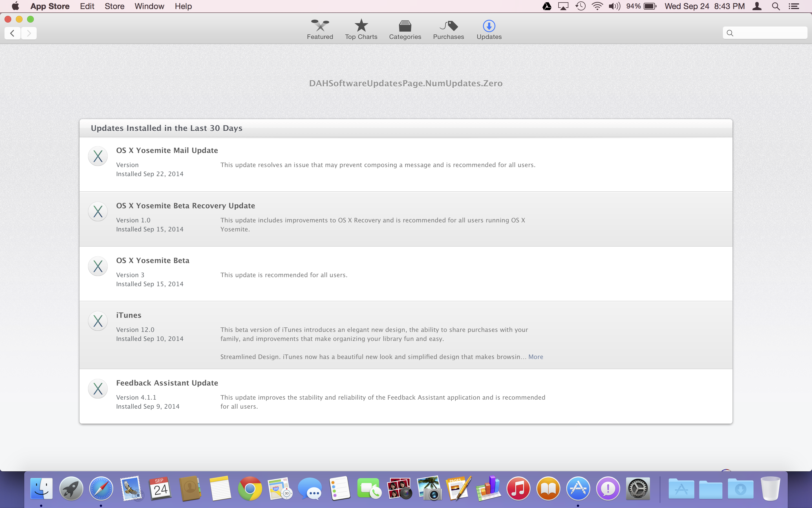Viewport: 812px width, 508px height.
Task: Open the Apple menu
Action: coord(16,6)
